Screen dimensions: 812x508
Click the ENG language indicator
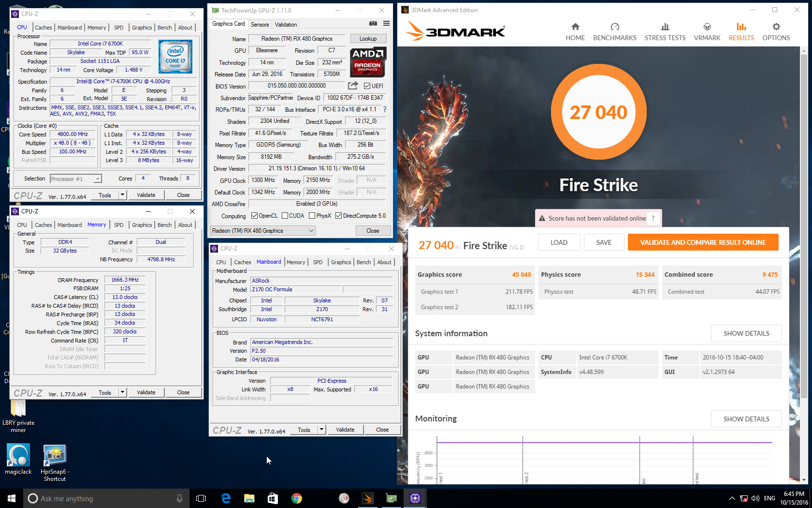[x=769, y=498]
